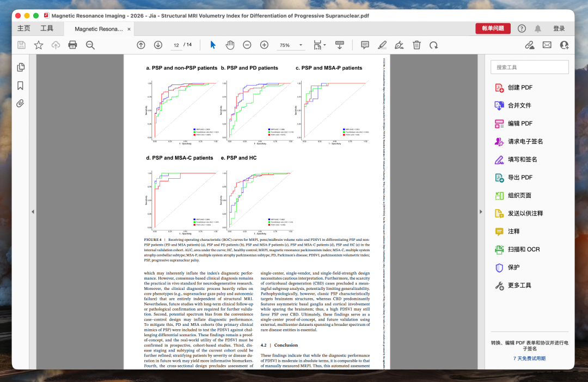This screenshot has height=382, width=588.
Task: Switch to the 主页 tab
Action: point(23,28)
